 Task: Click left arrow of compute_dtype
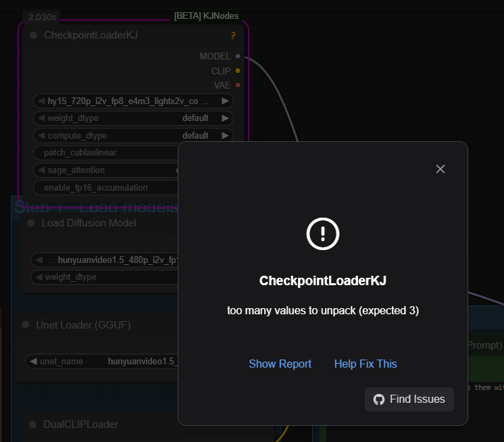click(41, 136)
